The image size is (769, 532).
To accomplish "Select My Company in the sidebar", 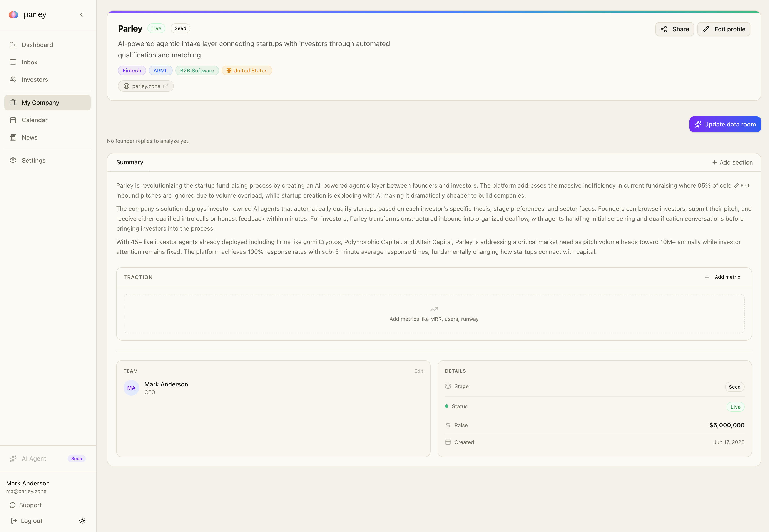I will click(47, 102).
